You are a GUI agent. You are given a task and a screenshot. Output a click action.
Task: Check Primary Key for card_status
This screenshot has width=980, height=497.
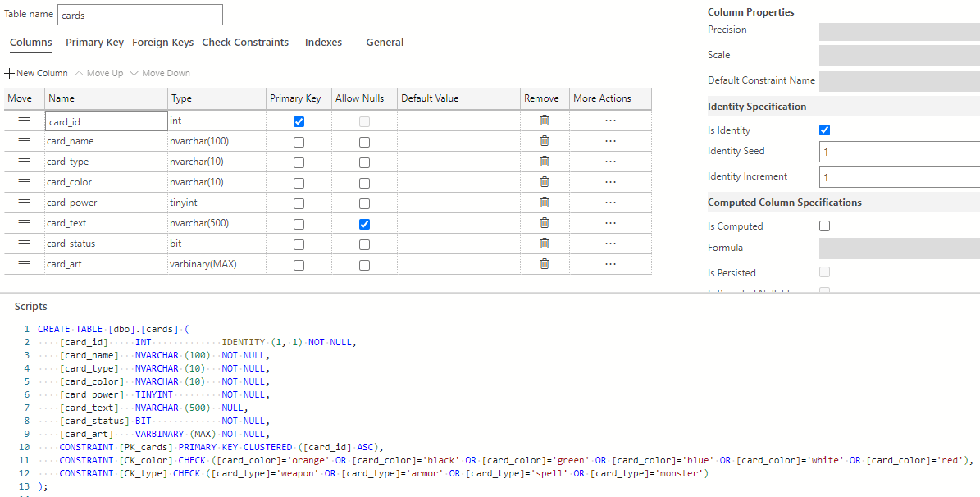point(299,245)
